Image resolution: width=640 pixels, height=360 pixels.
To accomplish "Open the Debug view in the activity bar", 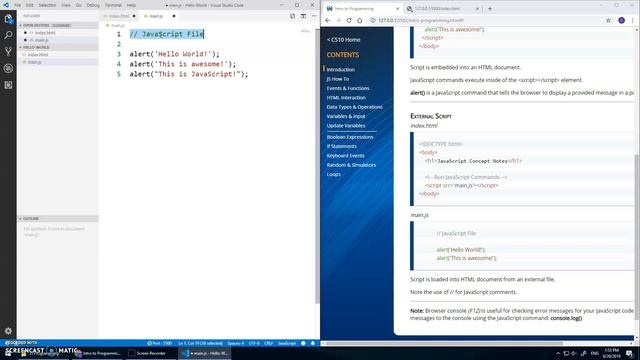I will 8,68.
